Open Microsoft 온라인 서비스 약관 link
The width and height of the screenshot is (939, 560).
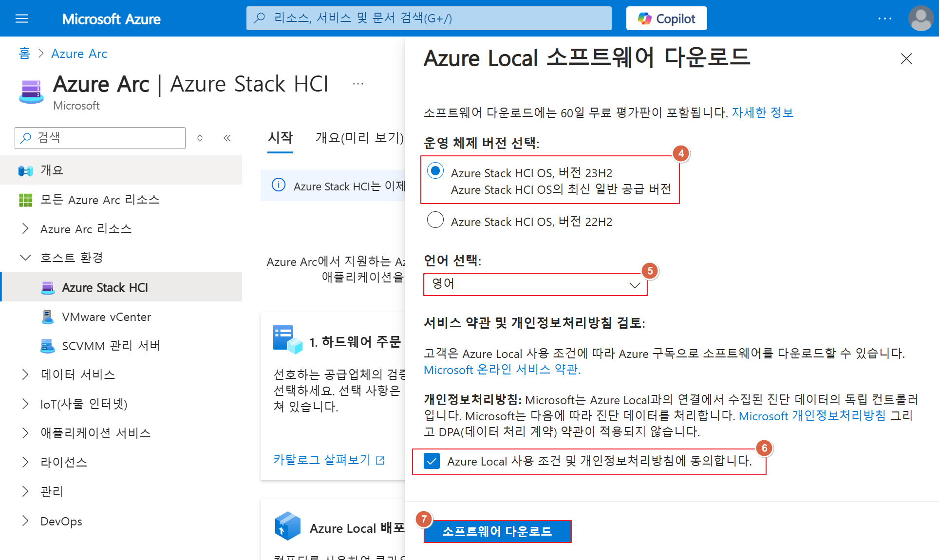(502, 370)
